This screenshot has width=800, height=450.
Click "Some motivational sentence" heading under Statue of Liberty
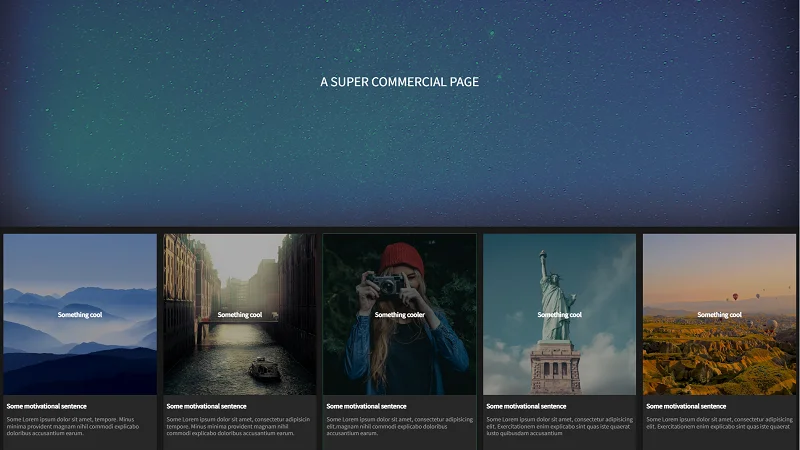(526, 406)
